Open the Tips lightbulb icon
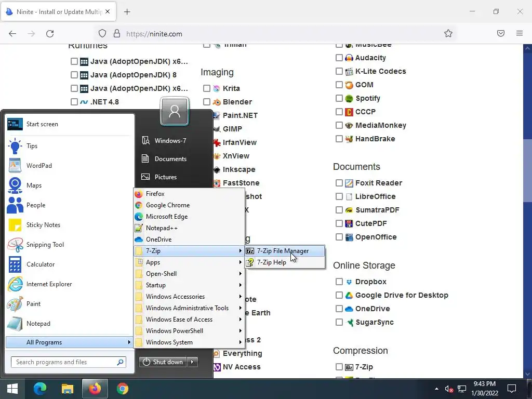Viewport: 532px width, 399px height. (15, 146)
